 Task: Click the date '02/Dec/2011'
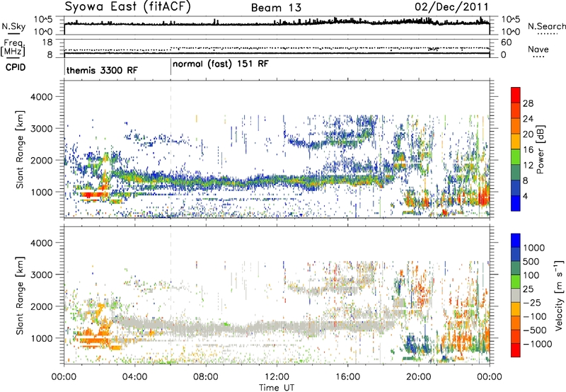point(451,7)
